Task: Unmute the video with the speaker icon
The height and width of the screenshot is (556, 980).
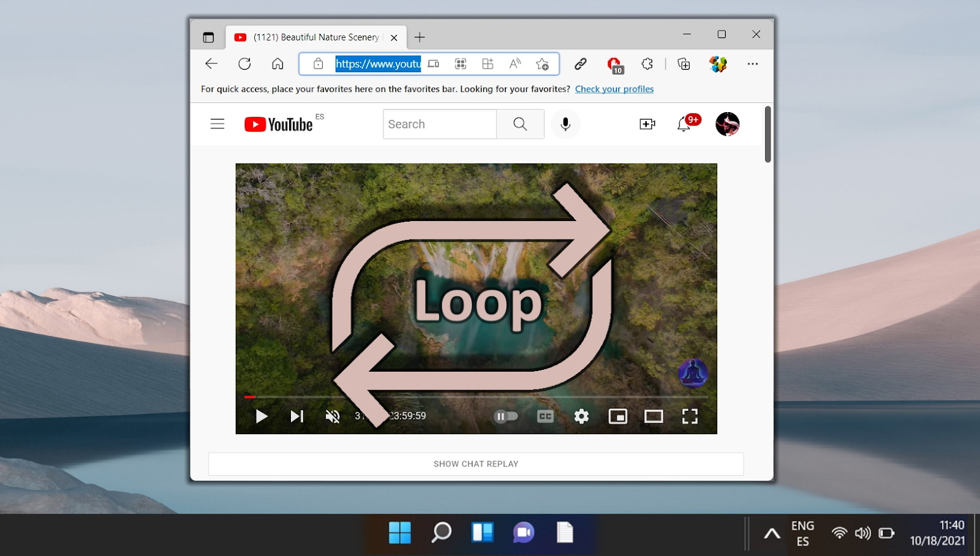Action: (x=333, y=416)
